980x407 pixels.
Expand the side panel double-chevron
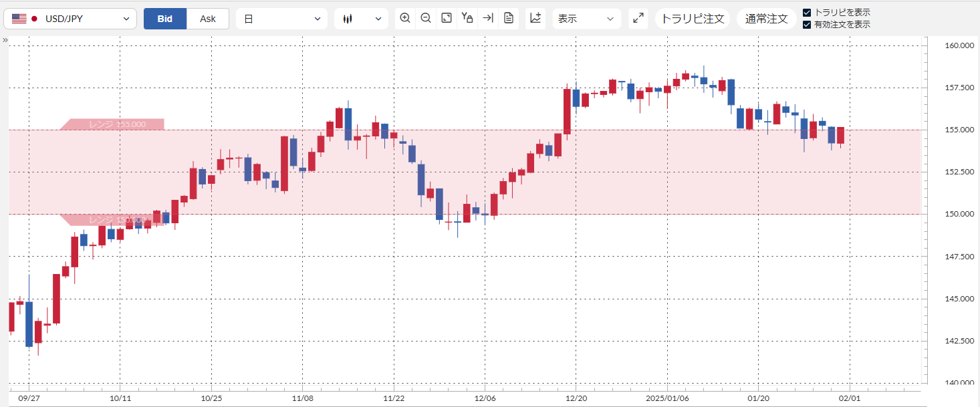pyautogui.click(x=5, y=40)
